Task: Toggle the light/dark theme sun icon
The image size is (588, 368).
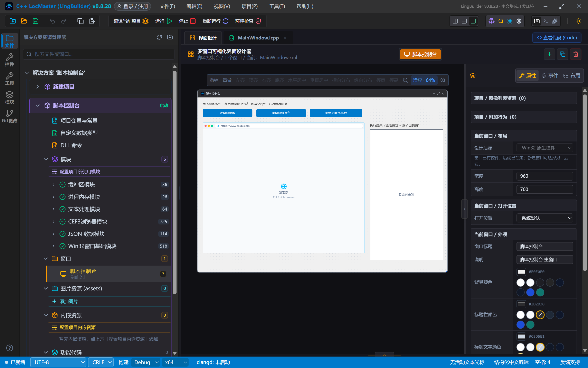Action: [579, 21]
